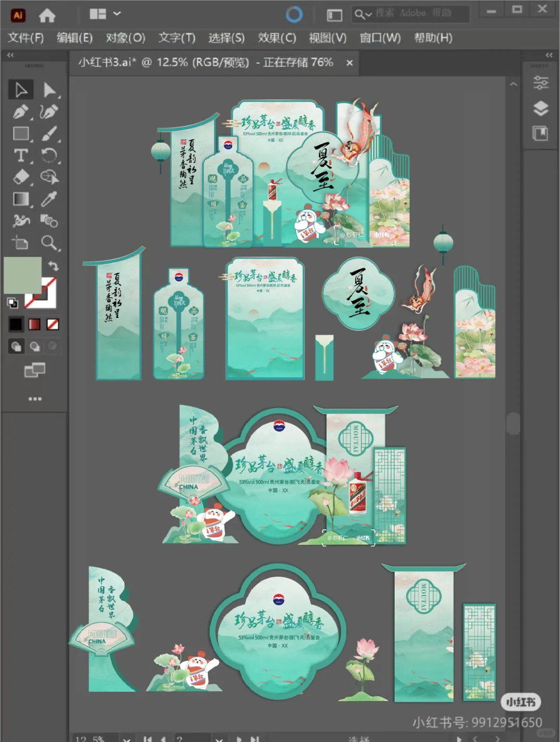Click the cloud sync status circle
The image size is (560, 742).
[x=294, y=15]
